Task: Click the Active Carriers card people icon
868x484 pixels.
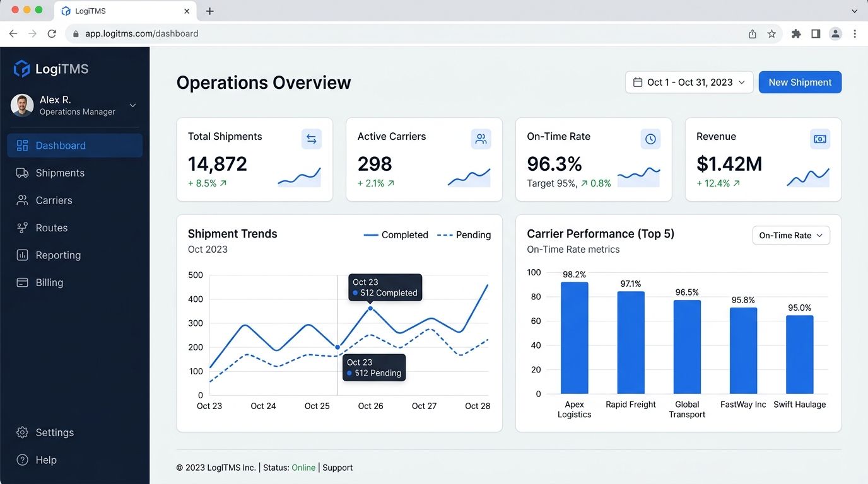Action: pos(481,139)
